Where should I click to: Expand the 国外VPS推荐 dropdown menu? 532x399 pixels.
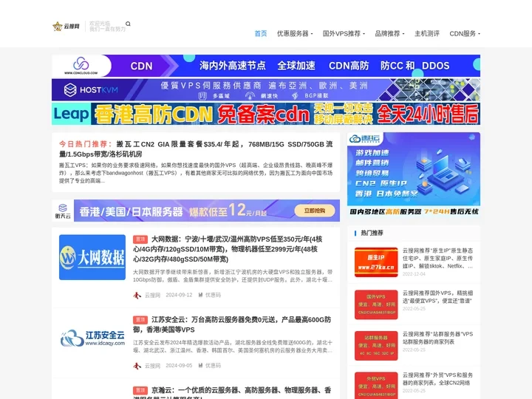point(344,33)
